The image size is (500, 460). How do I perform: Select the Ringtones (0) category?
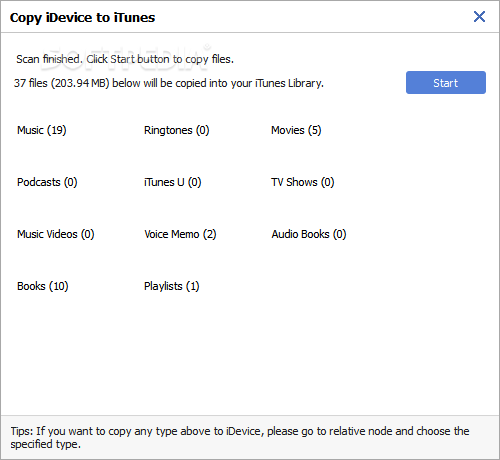[177, 130]
